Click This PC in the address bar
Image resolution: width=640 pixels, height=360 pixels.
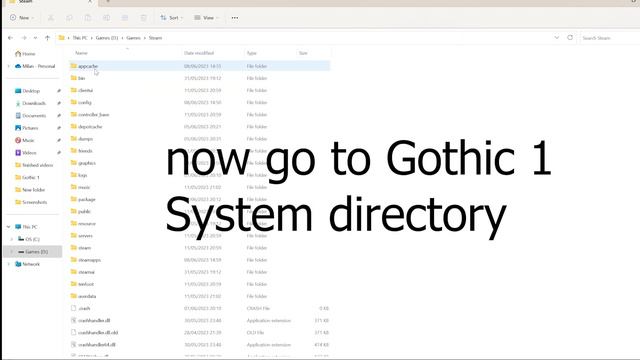coord(80,38)
